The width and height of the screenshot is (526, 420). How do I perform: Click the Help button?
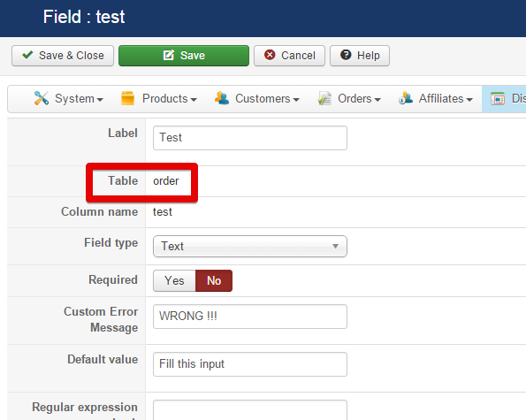360,56
